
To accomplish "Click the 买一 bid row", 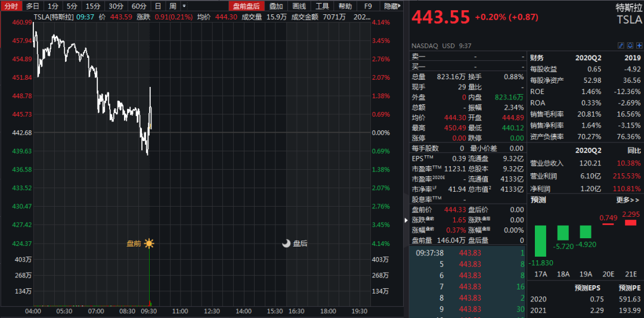I will pyautogui.click(x=468, y=67).
